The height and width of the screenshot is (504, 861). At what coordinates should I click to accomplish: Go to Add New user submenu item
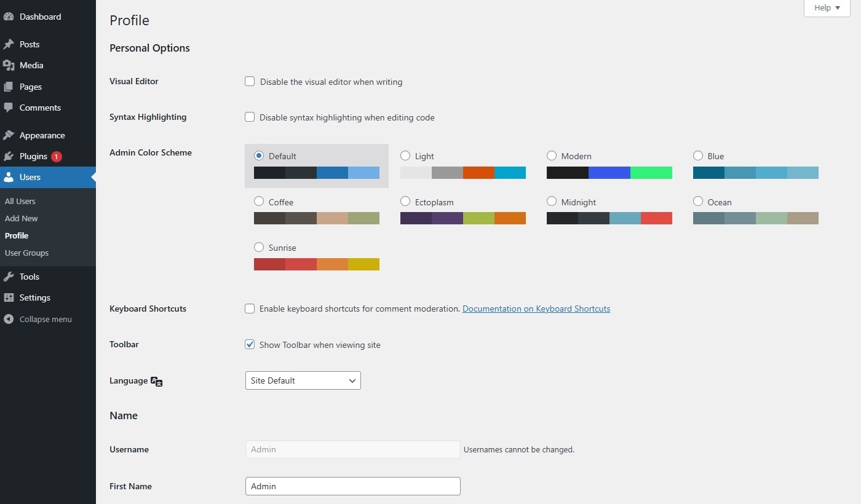pos(22,218)
